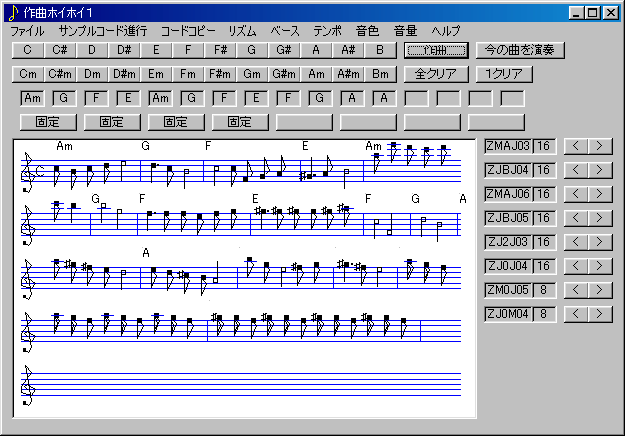Click the > arrow beside ZJBJ05
625x436 pixels.
click(600, 218)
